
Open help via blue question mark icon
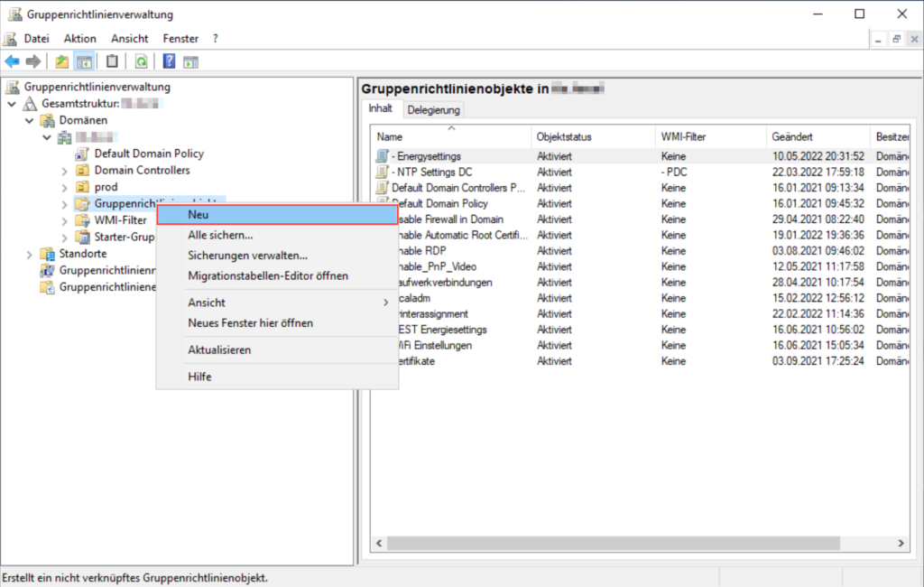point(169,61)
